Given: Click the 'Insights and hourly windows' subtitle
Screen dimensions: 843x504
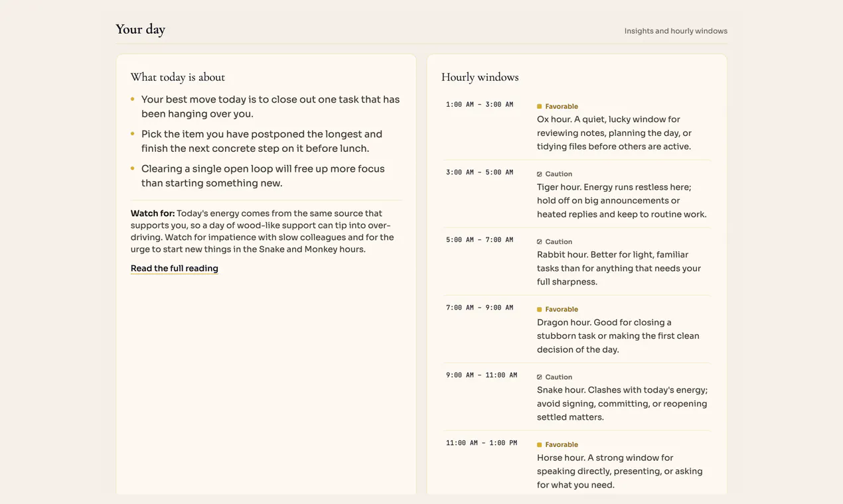Looking at the screenshot, I should [676, 31].
